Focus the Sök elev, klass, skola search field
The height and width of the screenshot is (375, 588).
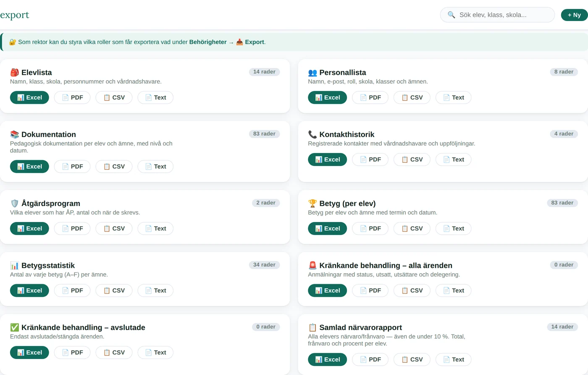coord(497,15)
